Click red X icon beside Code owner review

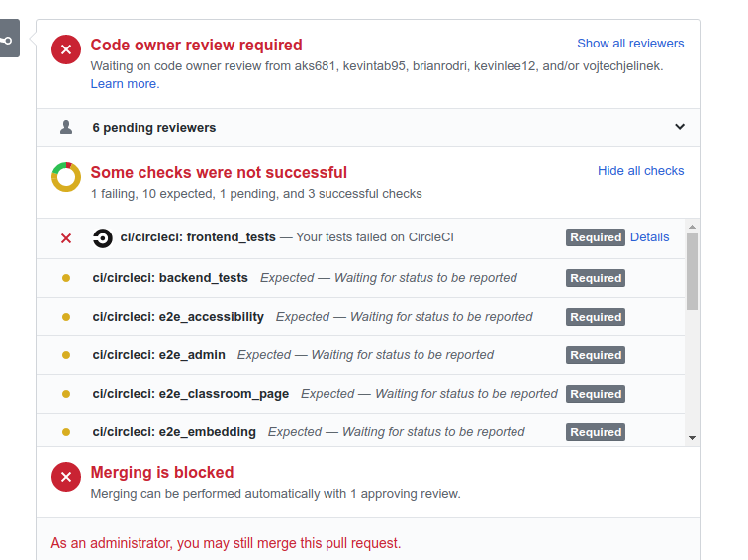point(66,49)
